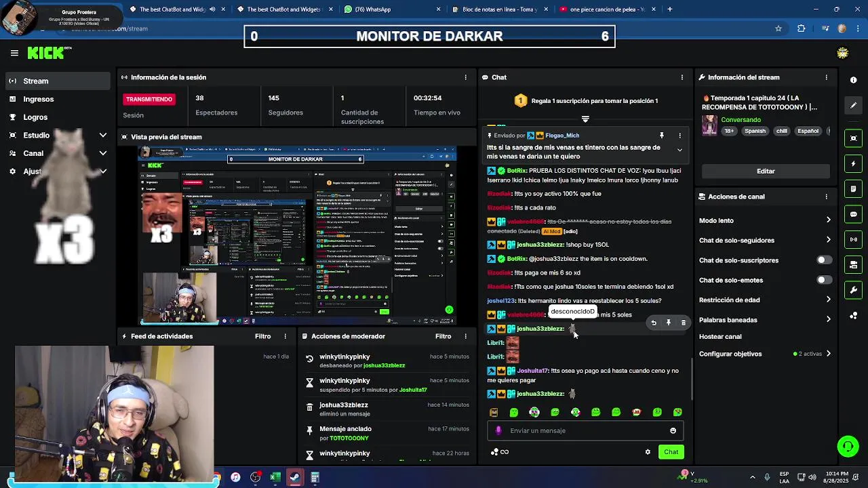Open Acciones de canal three-dot menu
Viewport: 868px width, 488px height.
(826, 197)
